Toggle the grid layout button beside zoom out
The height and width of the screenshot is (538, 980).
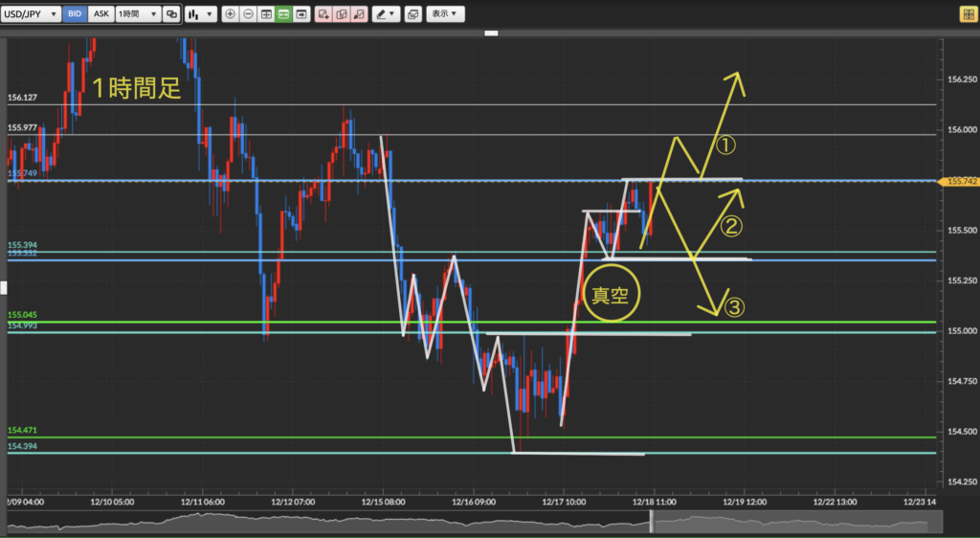coord(266,14)
